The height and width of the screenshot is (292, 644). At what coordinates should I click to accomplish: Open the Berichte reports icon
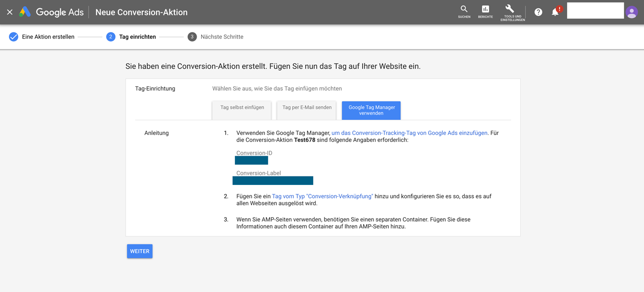pos(485,12)
